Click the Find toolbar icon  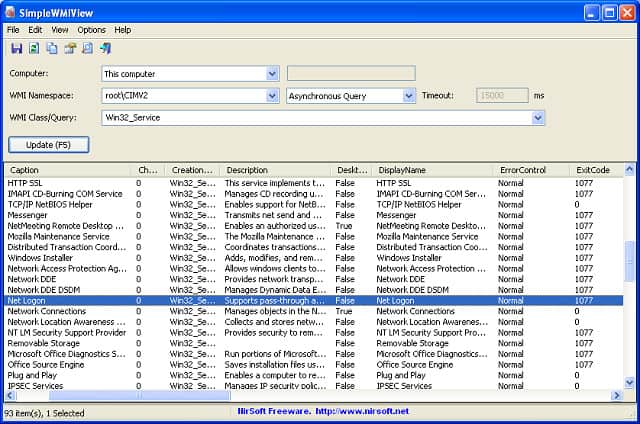[87, 49]
